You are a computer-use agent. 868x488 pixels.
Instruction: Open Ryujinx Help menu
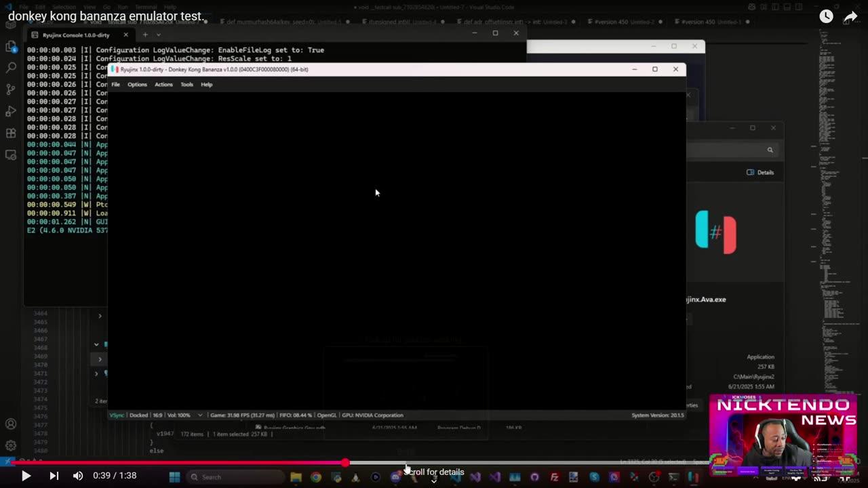207,85
